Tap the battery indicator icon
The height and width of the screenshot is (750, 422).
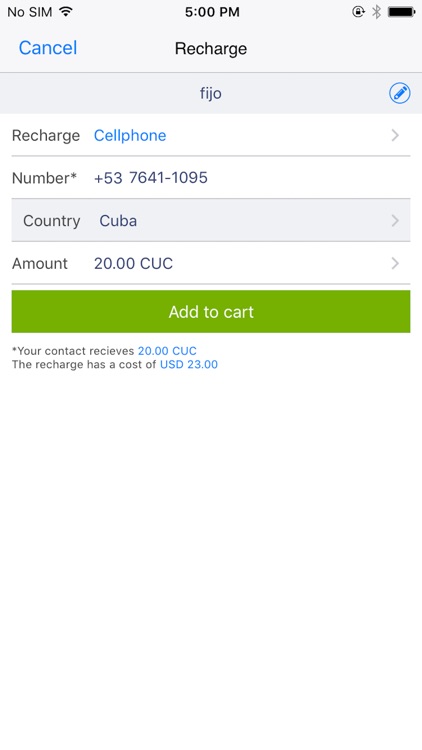pyautogui.click(x=401, y=11)
